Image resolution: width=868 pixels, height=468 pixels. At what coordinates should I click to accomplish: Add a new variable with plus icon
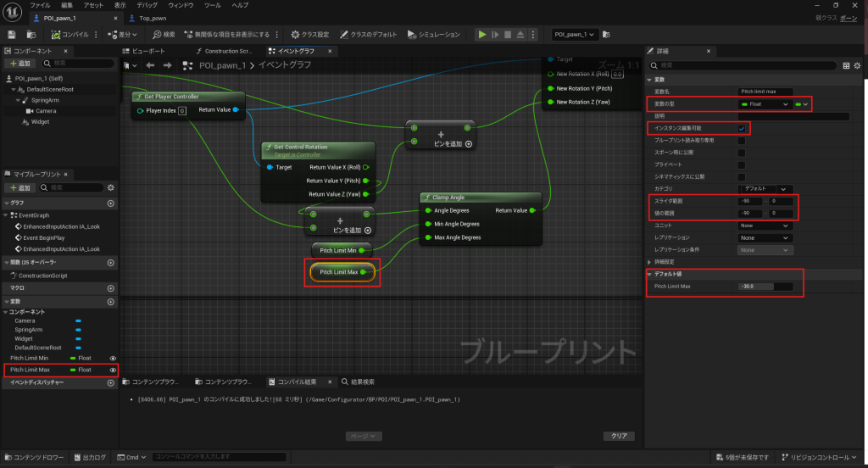coord(110,302)
